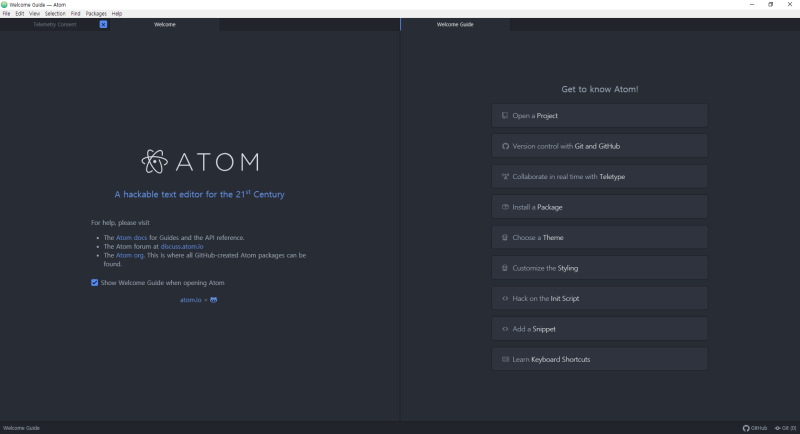
Task: Open the Find menu
Action: [76, 14]
